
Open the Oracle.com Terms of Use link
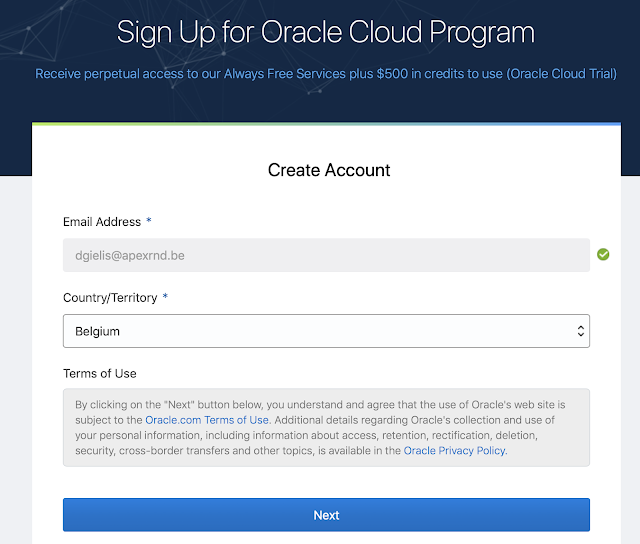(207, 420)
